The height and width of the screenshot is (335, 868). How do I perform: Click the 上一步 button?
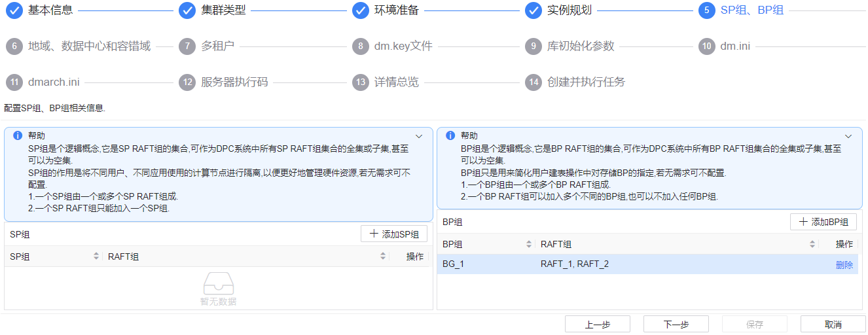pyautogui.click(x=598, y=325)
